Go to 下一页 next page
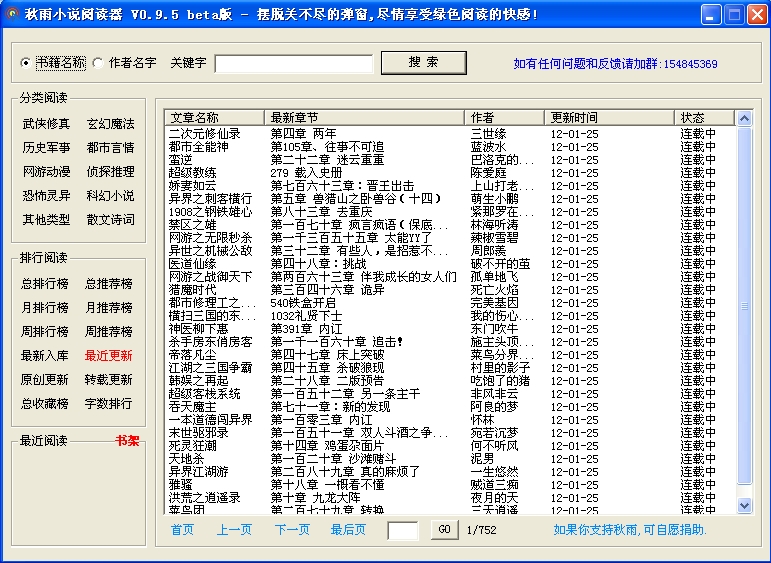Viewport: 771px width, 563px height. 292,530
